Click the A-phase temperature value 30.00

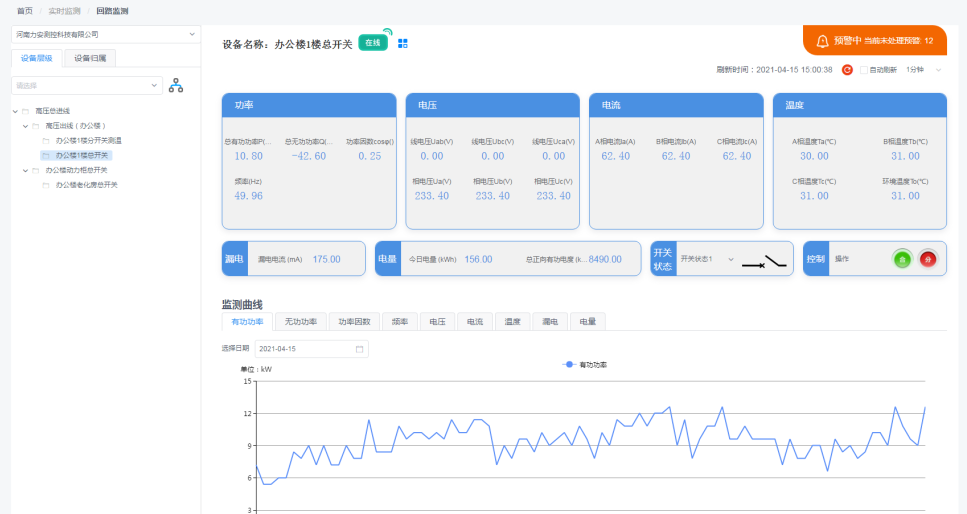pyautogui.click(x=814, y=156)
